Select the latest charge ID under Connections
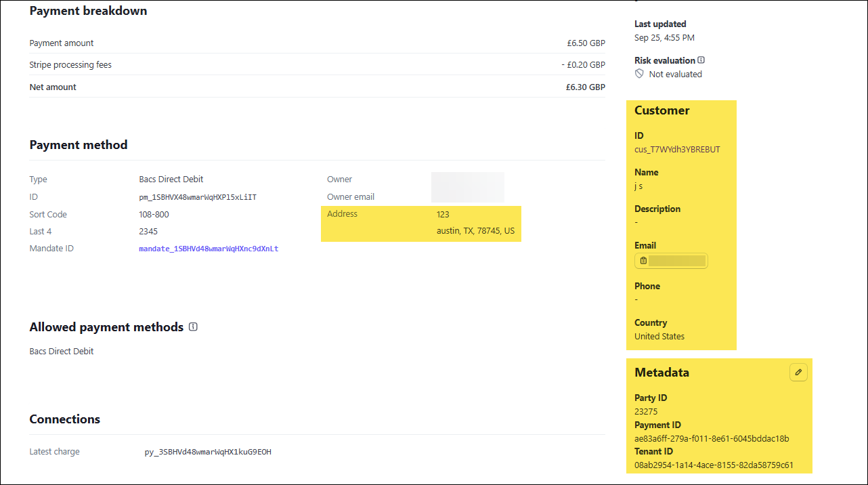868x485 pixels. click(x=208, y=452)
